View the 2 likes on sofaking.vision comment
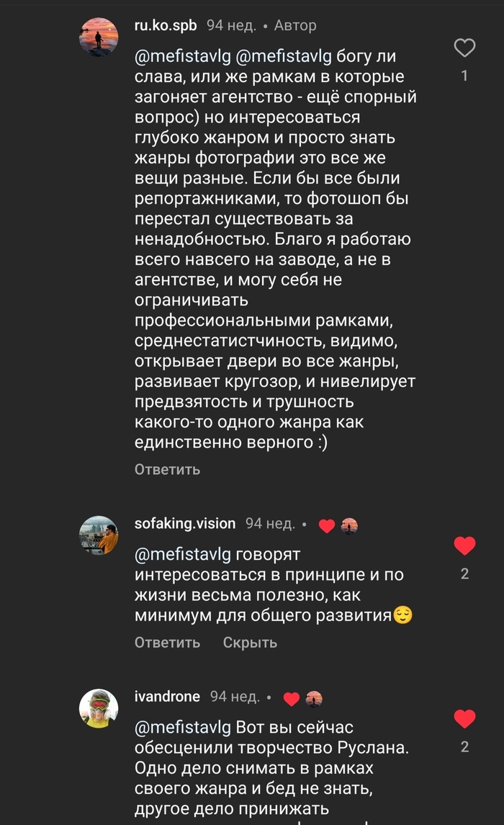 tap(464, 574)
